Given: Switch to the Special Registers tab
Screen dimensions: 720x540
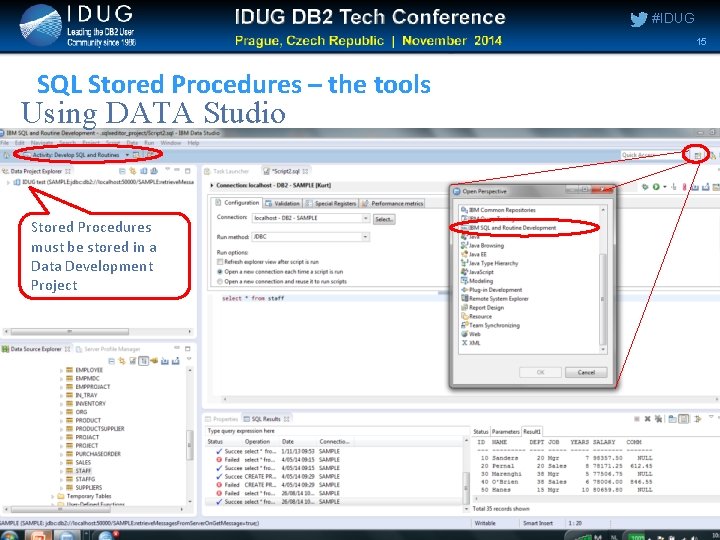Looking at the screenshot, I should point(331,203).
